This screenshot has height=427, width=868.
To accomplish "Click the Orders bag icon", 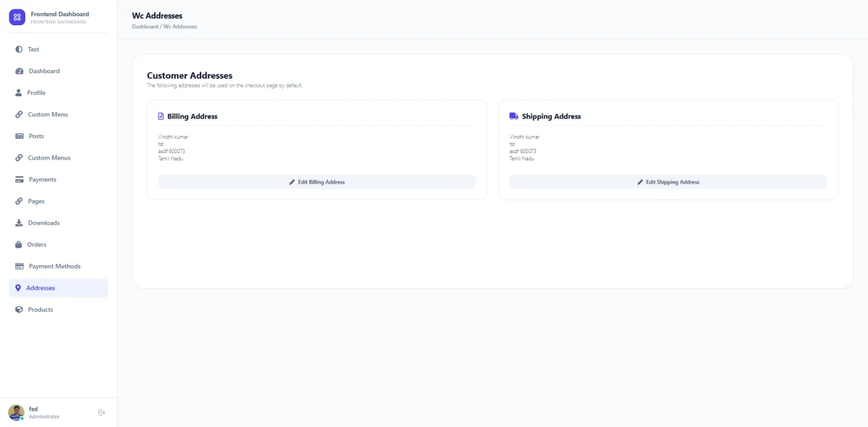I will click(19, 245).
